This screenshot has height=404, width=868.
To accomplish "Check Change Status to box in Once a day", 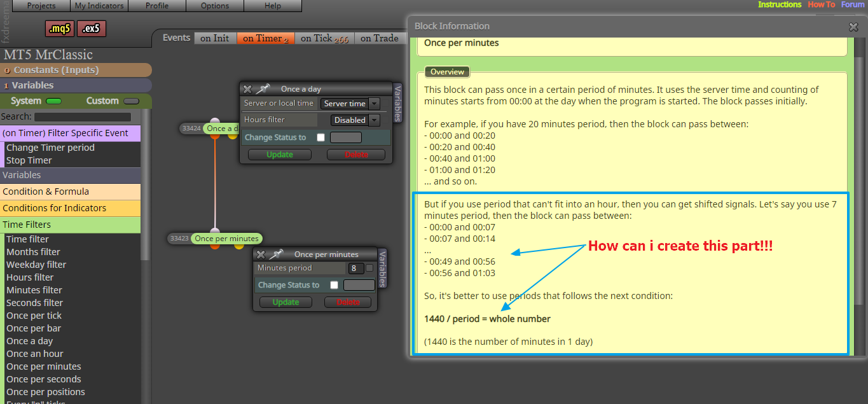I will [x=320, y=137].
